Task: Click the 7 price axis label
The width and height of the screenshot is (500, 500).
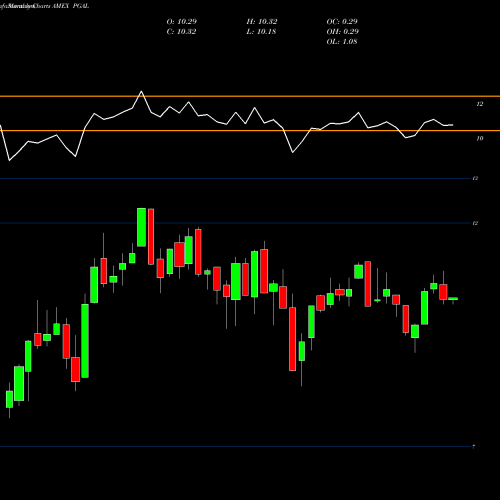Action: point(474,447)
